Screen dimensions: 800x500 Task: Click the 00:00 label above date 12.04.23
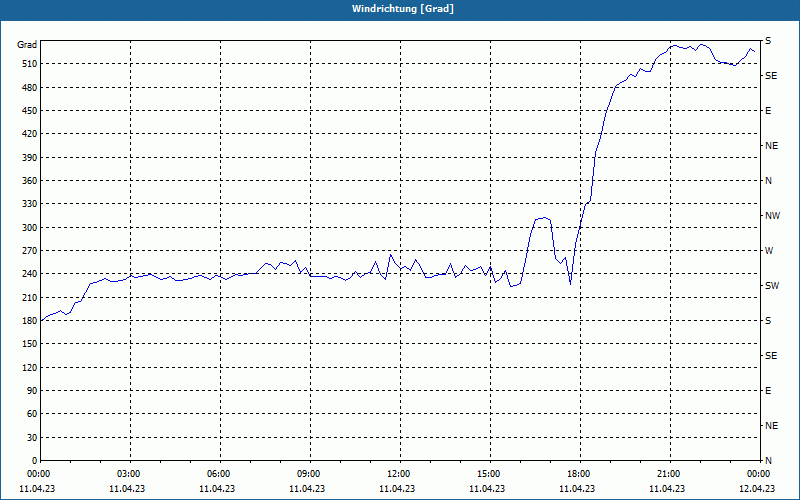758,474
